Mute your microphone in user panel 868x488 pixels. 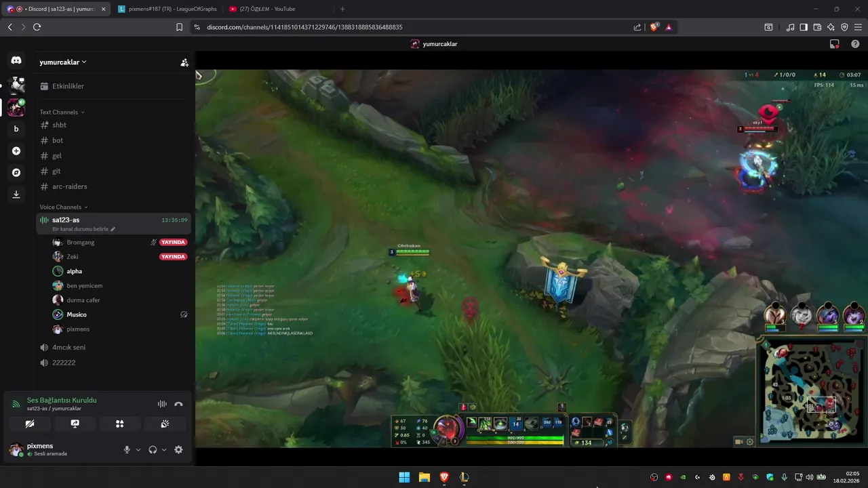coord(126,449)
